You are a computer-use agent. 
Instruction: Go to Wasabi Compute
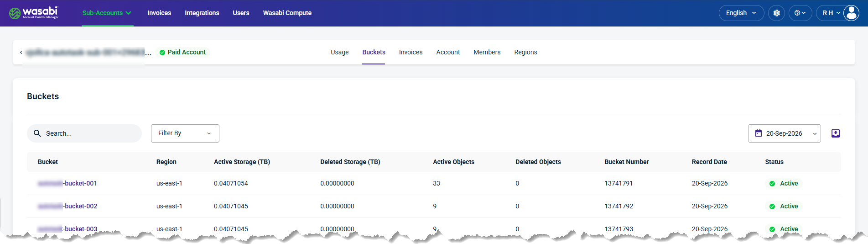coord(287,13)
